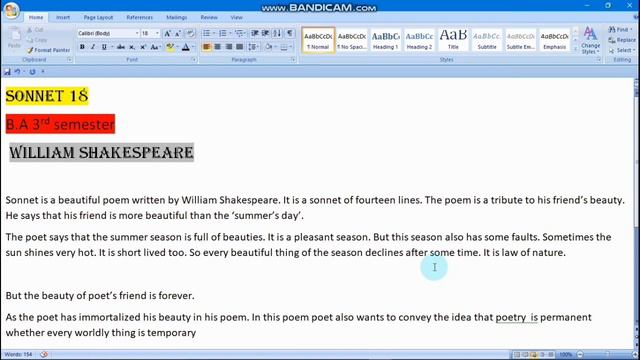Click the Replace button
640x360 pixels.
click(x=622, y=40)
